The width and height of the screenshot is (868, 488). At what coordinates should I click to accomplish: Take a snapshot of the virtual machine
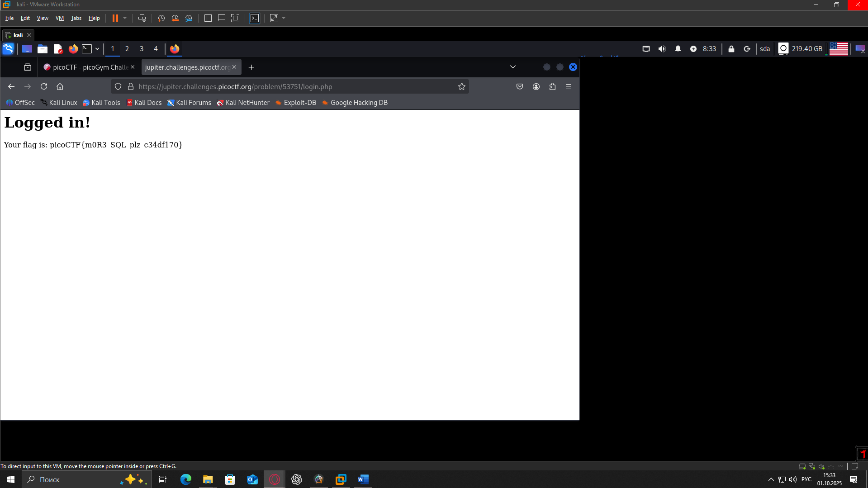(161, 18)
